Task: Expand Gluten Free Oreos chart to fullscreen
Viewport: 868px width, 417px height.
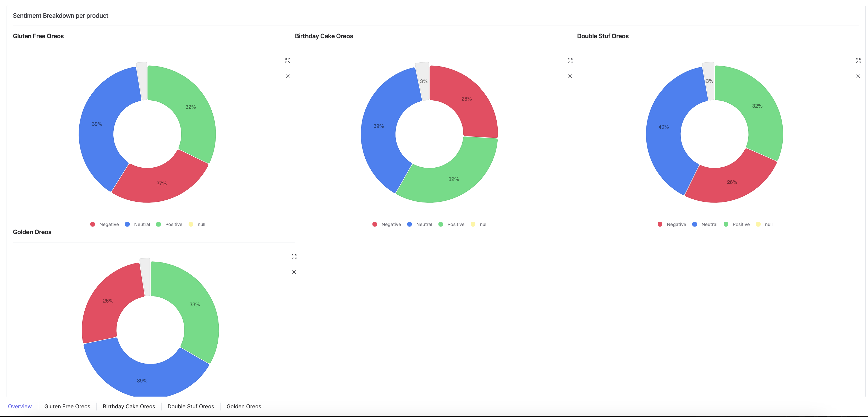Action: click(x=288, y=60)
